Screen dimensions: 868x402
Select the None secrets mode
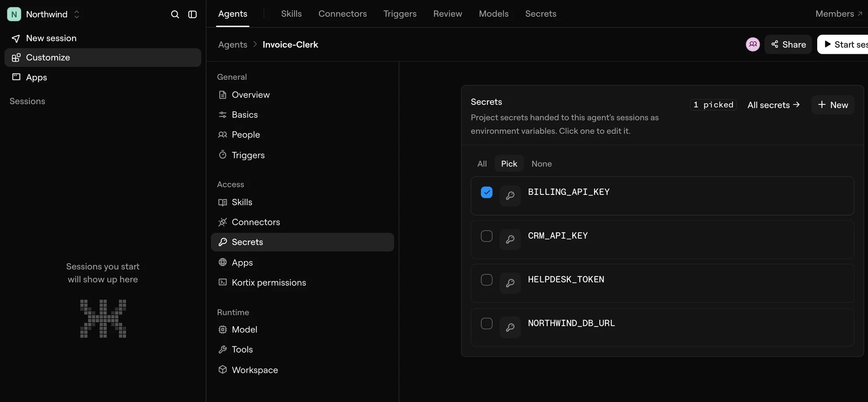point(542,164)
